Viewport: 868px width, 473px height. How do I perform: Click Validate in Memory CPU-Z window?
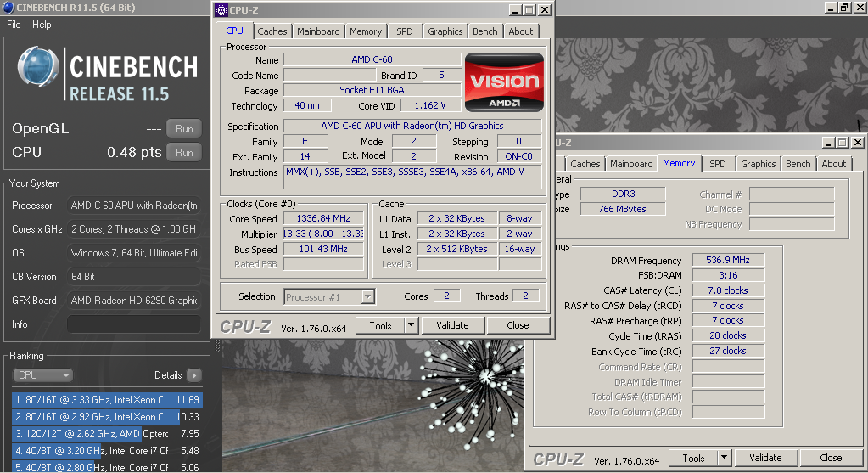(x=765, y=458)
